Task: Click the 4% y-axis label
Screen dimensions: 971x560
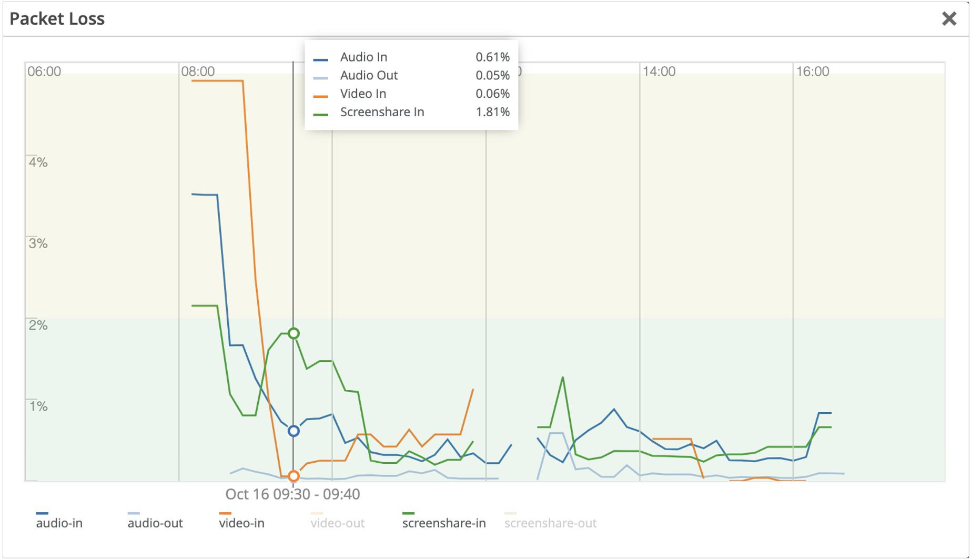Action: pos(38,162)
